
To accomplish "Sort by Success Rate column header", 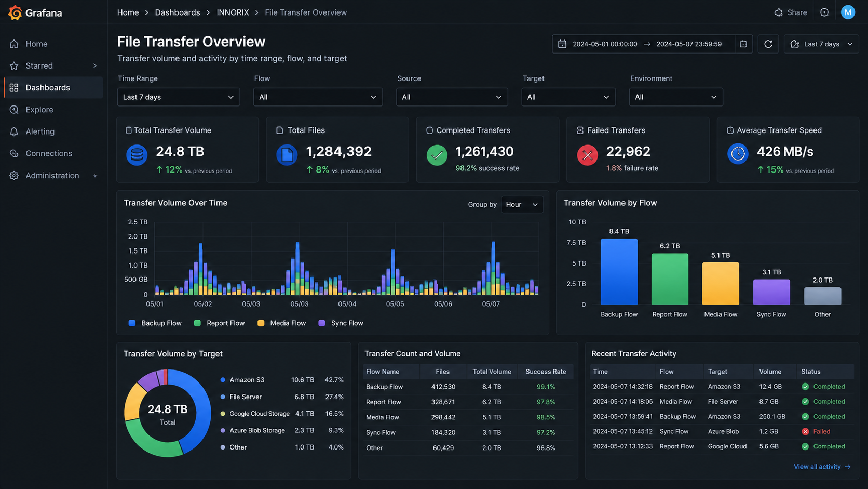I will click(546, 372).
